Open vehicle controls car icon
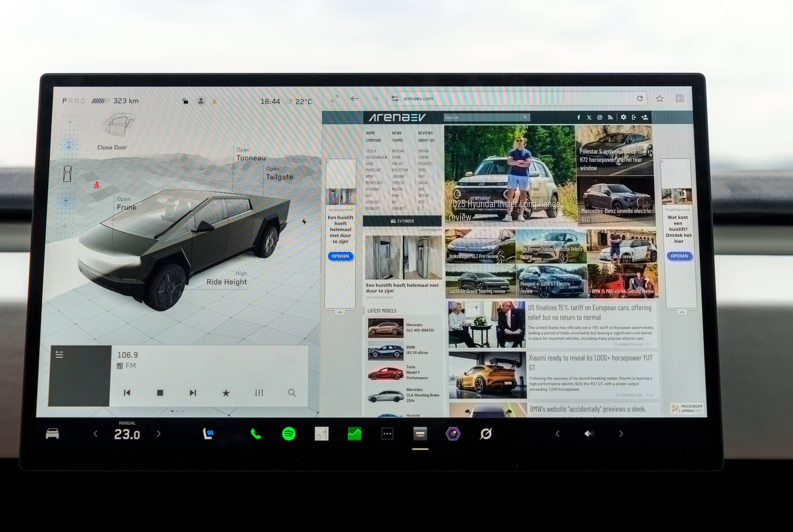The height and width of the screenshot is (532, 793). pyautogui.click(x=52, y=434)
